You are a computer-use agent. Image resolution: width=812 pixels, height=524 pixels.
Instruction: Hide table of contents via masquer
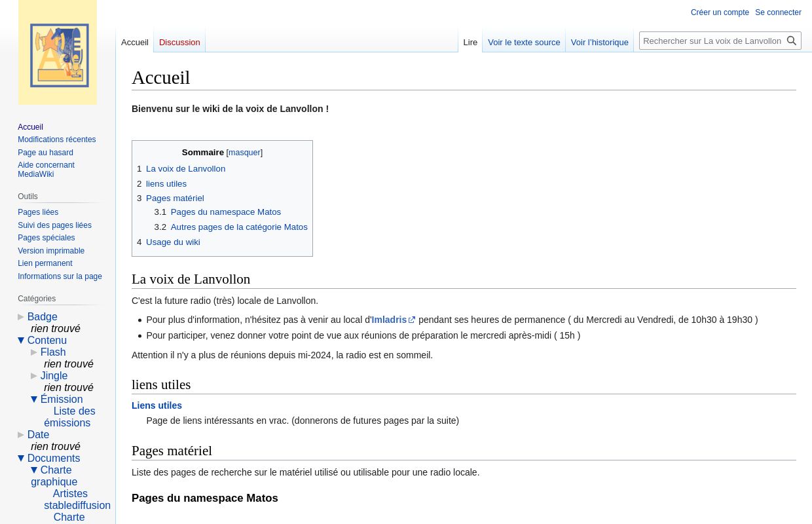pyautogui.click(x=244, y=153)
